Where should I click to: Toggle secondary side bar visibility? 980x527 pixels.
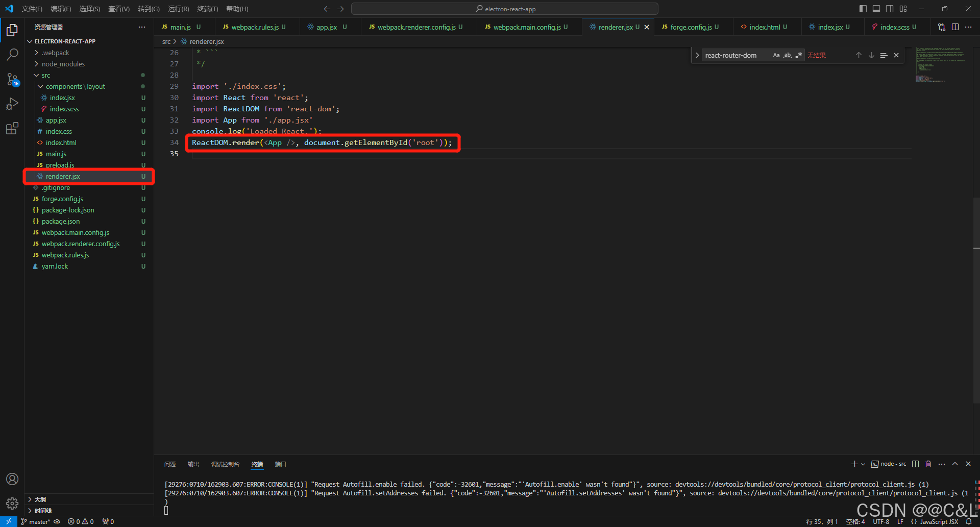click(890, 9)
